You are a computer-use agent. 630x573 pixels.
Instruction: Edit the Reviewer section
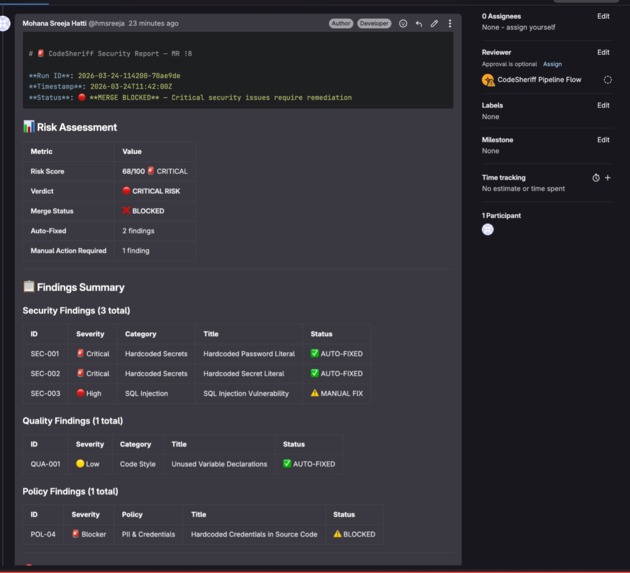(603, 52)
